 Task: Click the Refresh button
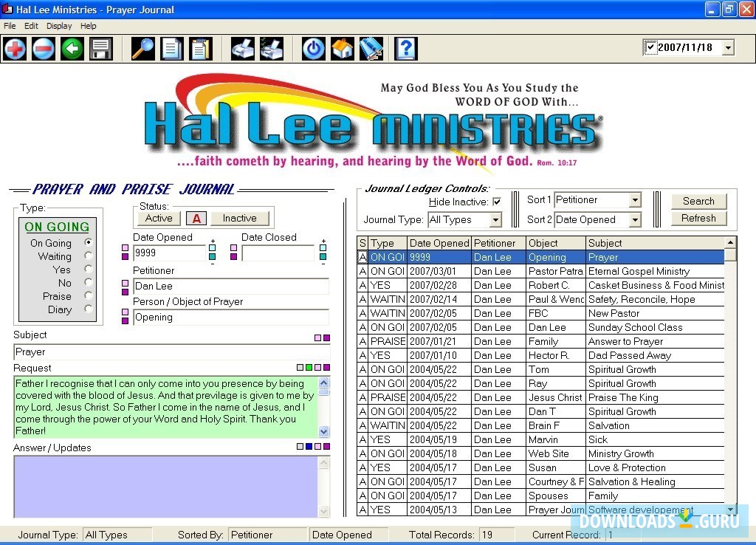click(x=698, y=219)
